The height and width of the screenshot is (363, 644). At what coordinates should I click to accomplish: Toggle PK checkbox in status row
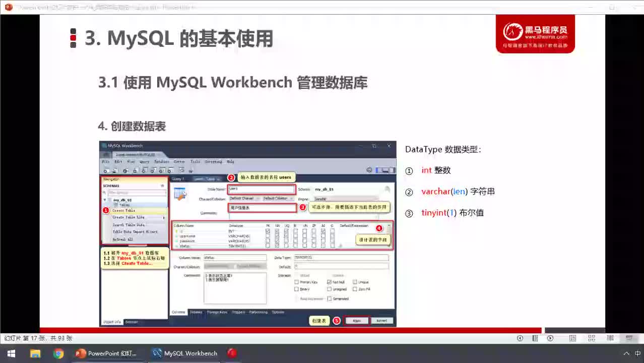(x=268, y=246)
